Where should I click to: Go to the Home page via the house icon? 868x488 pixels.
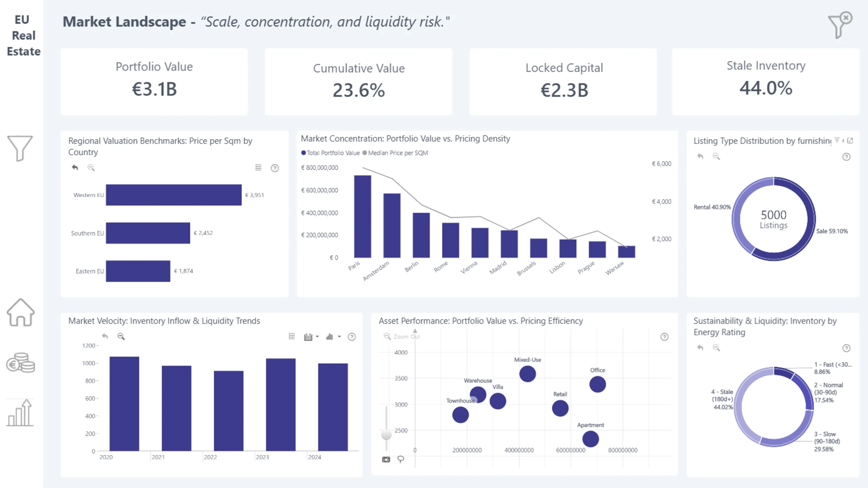point(20,312)
